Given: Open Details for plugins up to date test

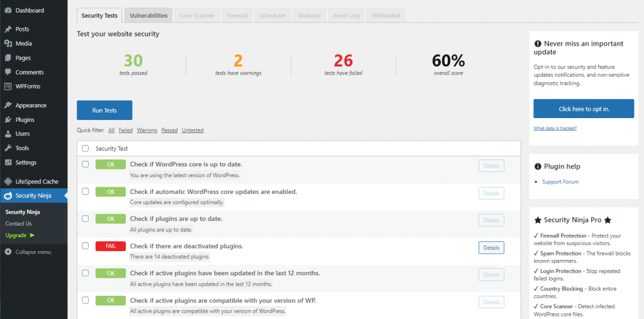Looking at the screenshot, I should pos(491,220).
